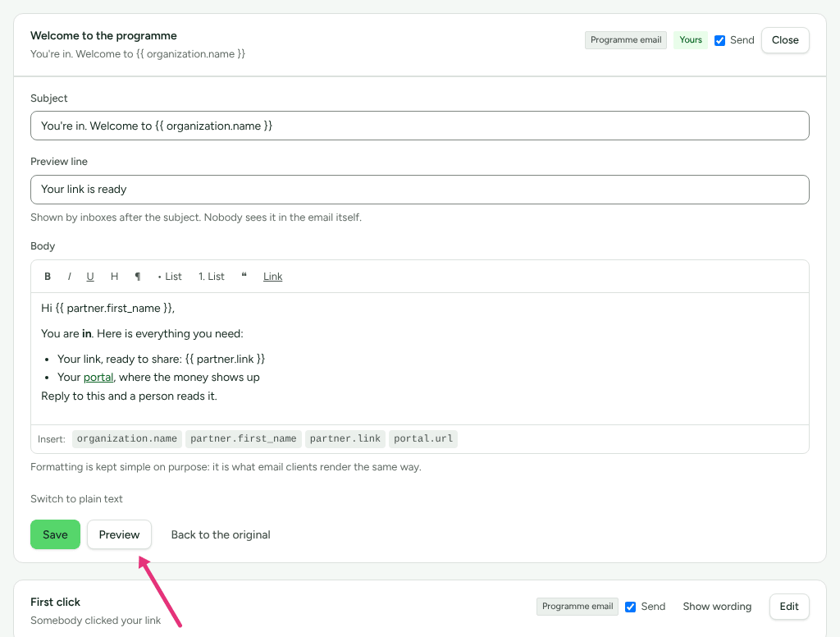Revert with Back to the original
The image size is (840, 637).
tap(221, 534)
